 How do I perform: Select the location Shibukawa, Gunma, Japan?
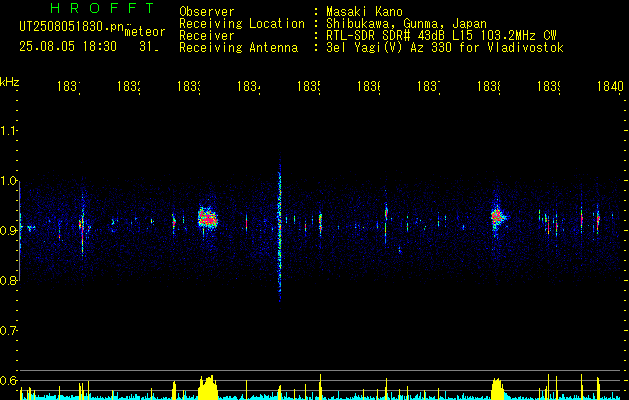(406, 24)
